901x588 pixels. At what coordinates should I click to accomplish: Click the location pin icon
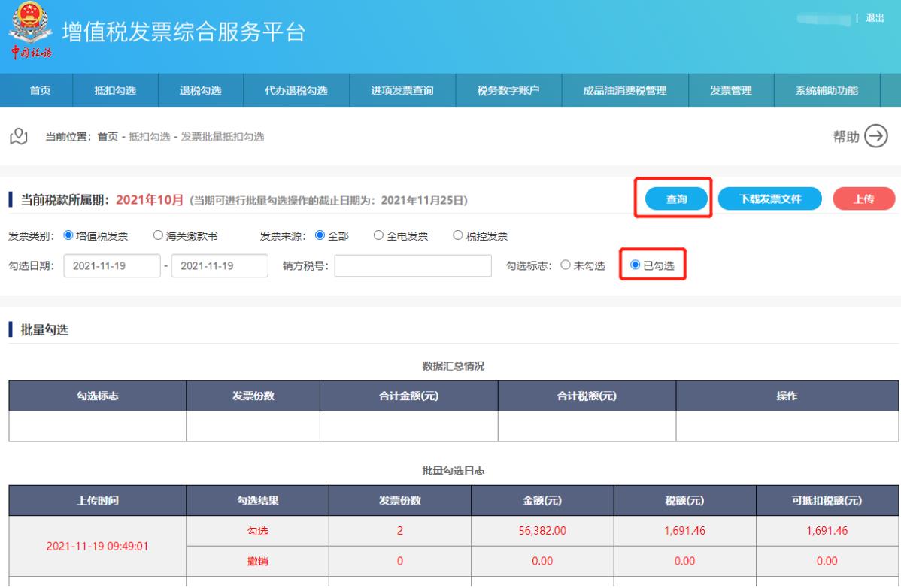click(x=20, y=136)
